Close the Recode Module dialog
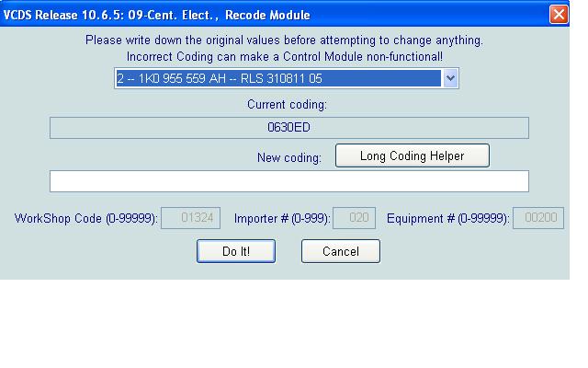This screenshot has width=588, height=368. pos(559,15)
